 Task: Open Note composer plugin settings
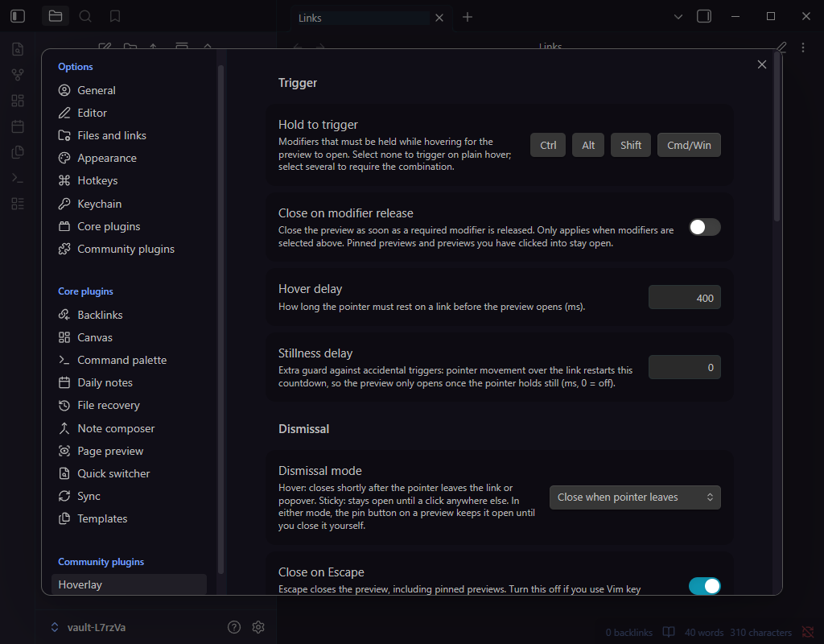point(130,428)
